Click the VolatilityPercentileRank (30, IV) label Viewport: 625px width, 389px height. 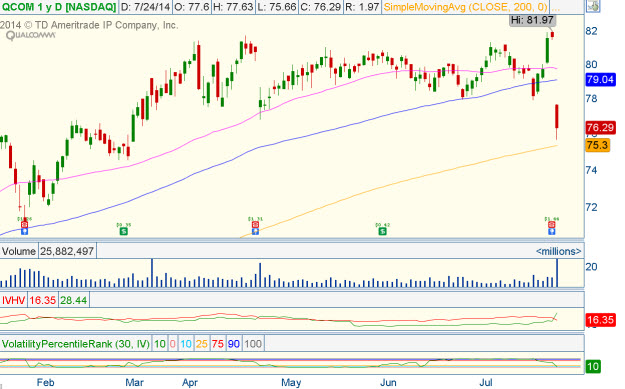point(76,344)
